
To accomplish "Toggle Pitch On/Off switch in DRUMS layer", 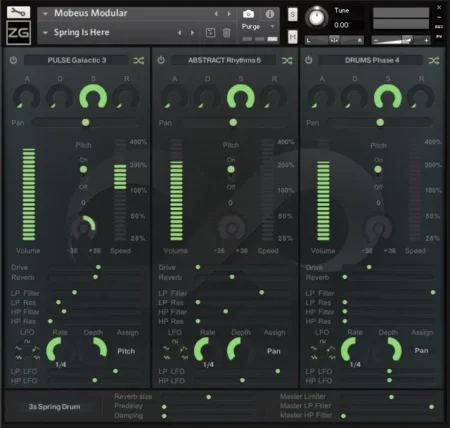I will pos(378,173).
